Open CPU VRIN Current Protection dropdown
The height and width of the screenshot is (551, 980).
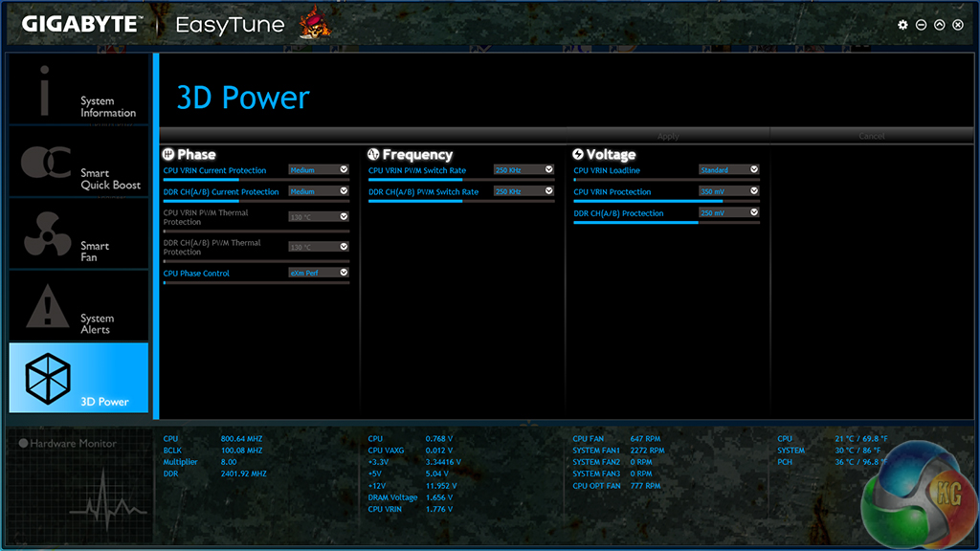coord(318,170)
